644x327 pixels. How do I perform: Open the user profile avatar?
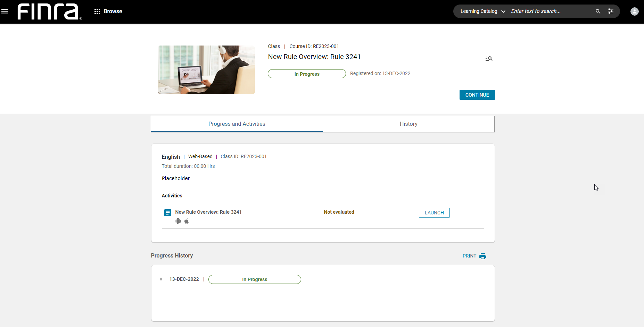pyautogui.click(x=634, y=11)
